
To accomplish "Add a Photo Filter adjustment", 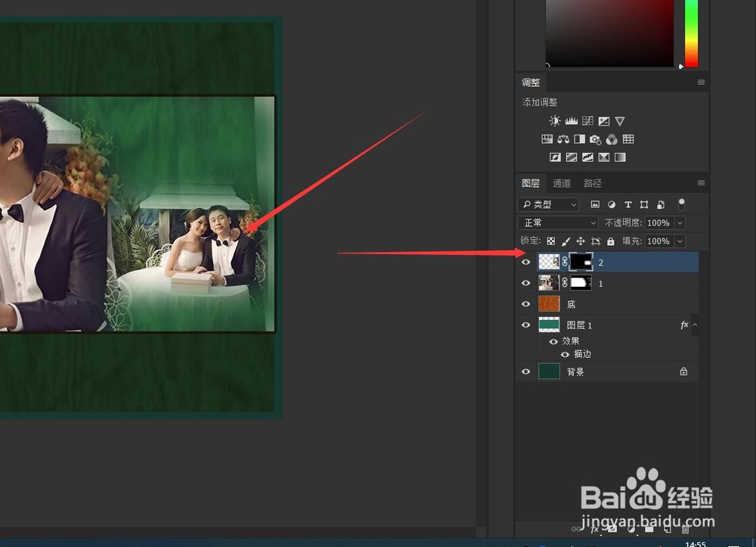I will (x=596, y=139).
